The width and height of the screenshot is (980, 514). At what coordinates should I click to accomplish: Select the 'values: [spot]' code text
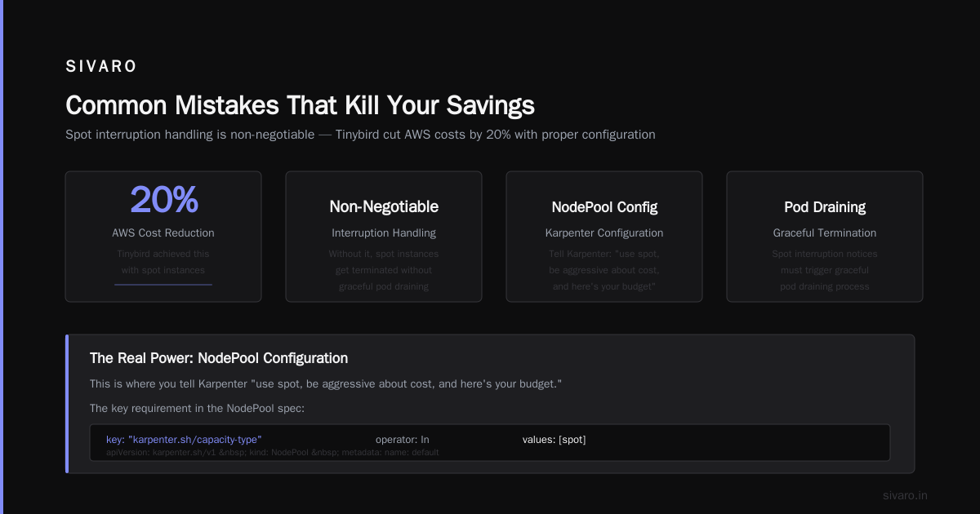point(555,440)
